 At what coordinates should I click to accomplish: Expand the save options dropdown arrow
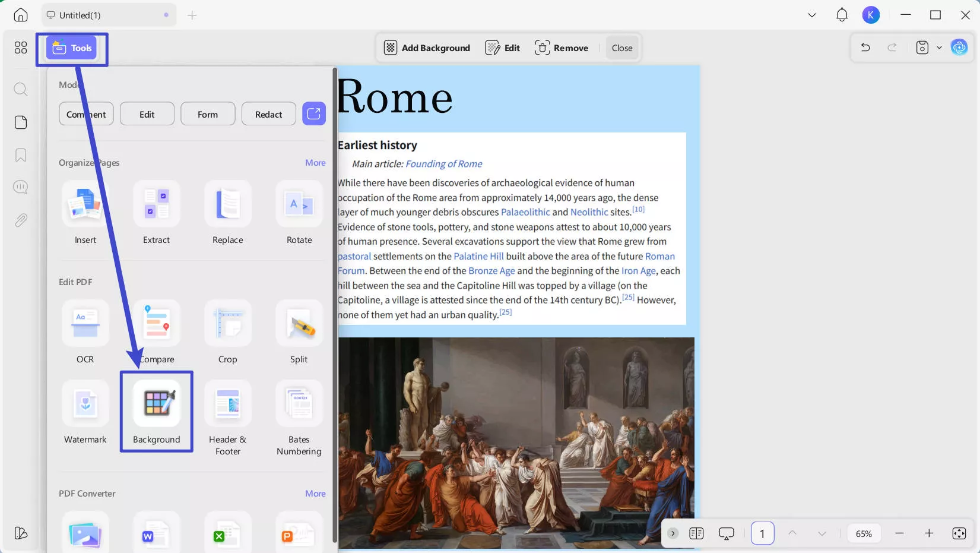[939, 48]
